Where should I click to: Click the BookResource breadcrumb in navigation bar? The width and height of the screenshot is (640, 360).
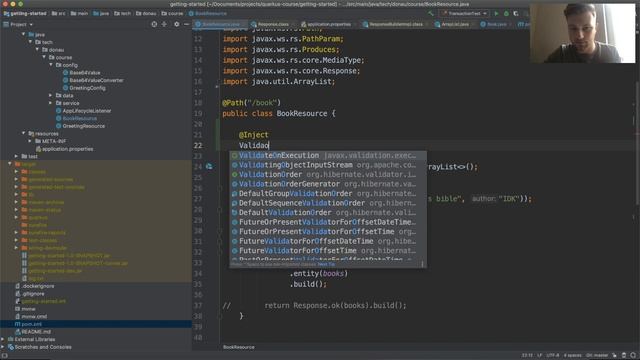tap(208, 13)
